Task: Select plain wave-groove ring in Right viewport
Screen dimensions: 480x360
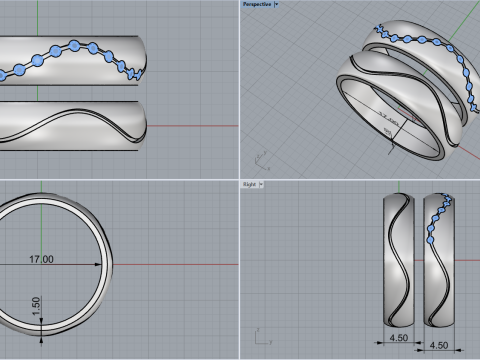Action: coord(399,260)
